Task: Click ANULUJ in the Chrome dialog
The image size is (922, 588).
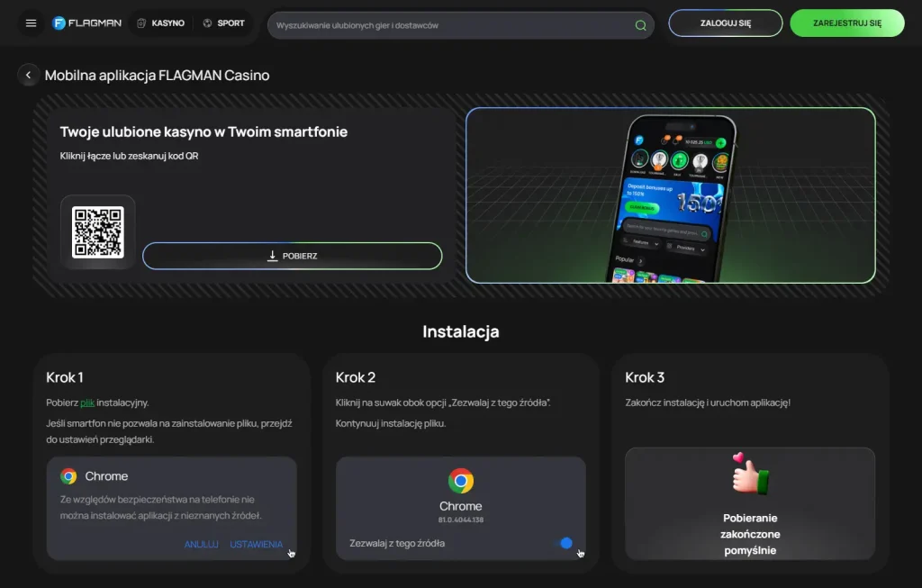Action: click(x=201, y=545)
